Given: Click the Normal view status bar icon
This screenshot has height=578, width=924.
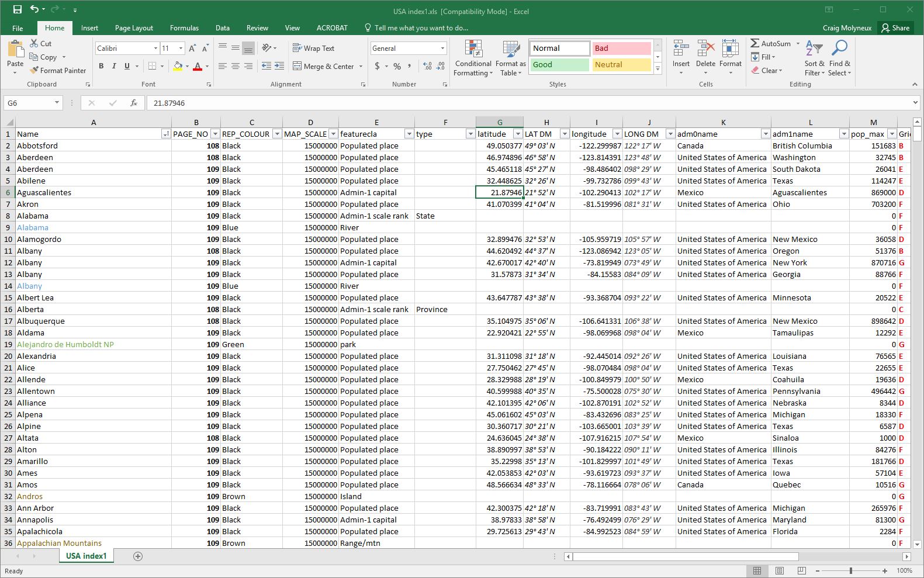Looking at the screenshot, I should 757,570.
